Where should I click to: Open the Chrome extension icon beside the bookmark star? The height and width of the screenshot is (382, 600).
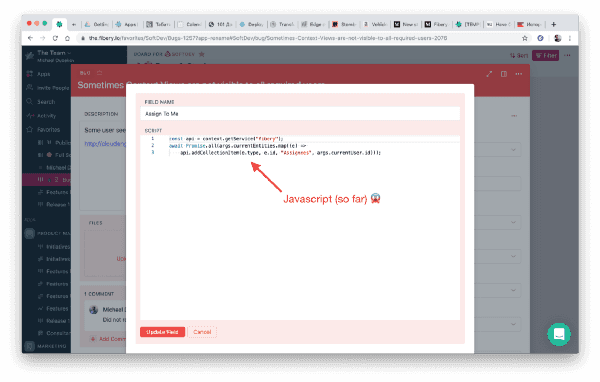[x=540, y=38]
